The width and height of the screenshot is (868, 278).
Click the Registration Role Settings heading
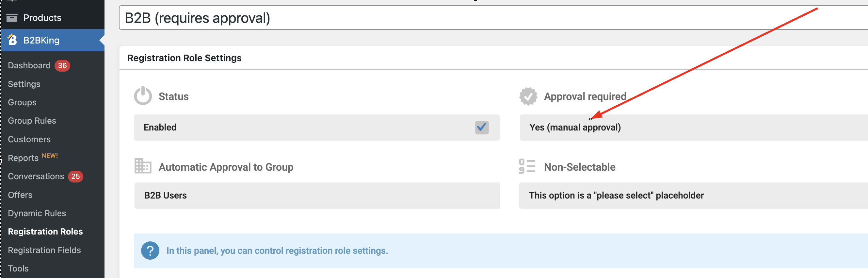point(184,58)
